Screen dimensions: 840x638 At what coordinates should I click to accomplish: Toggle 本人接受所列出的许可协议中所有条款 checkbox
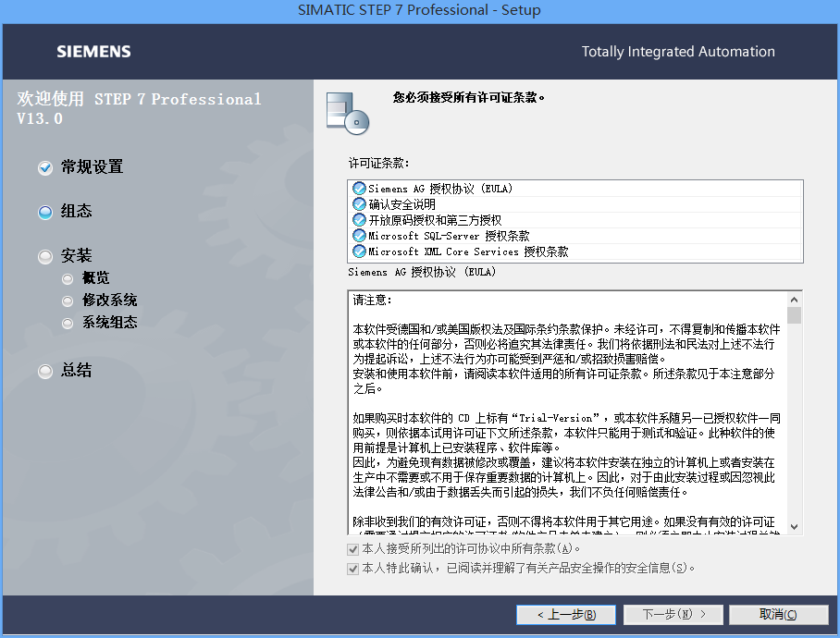352,549
